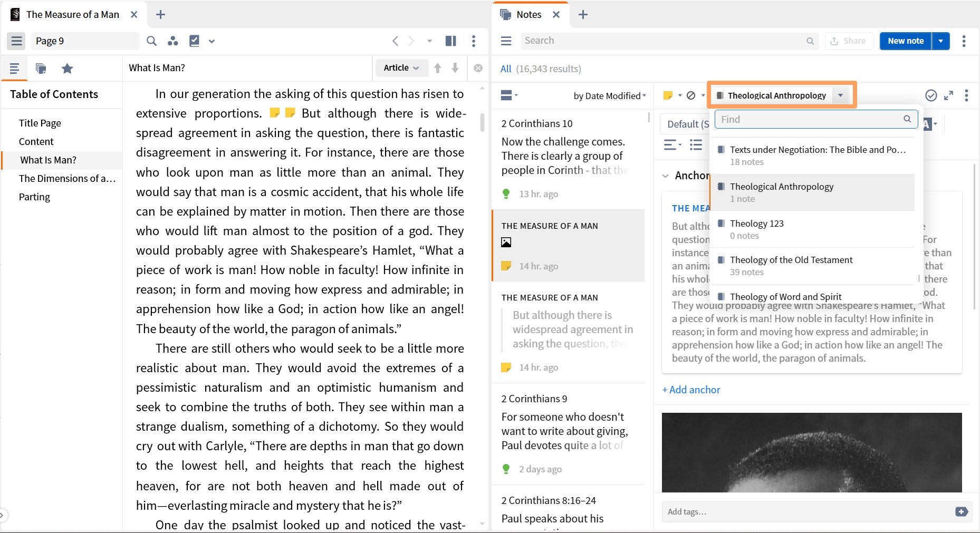Open the by Date Modified sort dropdown

pyautogui.click(x=609, y=95)
